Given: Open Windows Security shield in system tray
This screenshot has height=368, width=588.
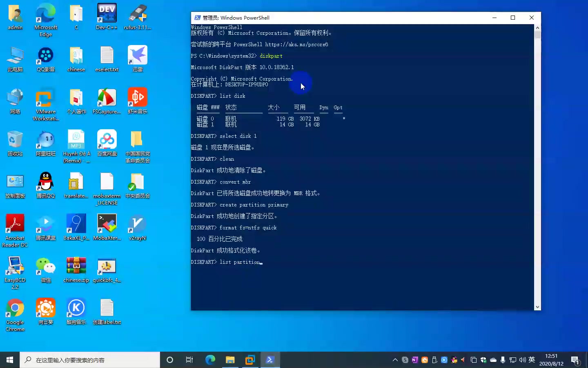Looking at the screenshot, I should pos(483,360).
